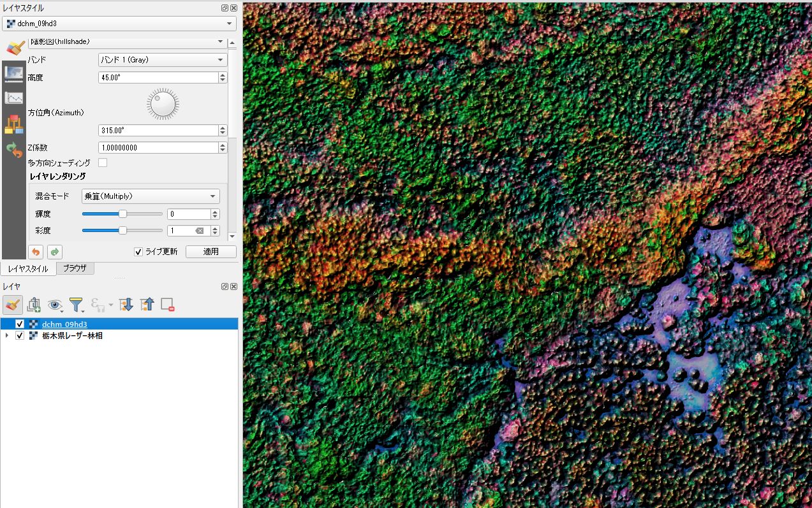
Task: Click the brightness (輝度) slider handle
Action: (123, 214)
